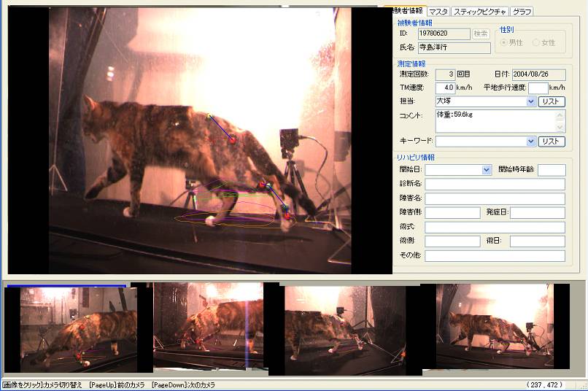Select the 女性 radio button

536,43
